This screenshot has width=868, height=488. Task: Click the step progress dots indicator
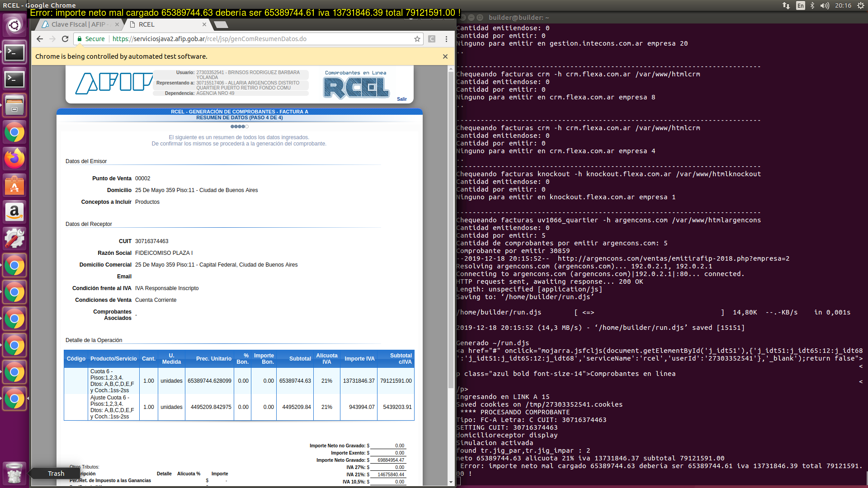pyautogui.click(x=240, y=127)
